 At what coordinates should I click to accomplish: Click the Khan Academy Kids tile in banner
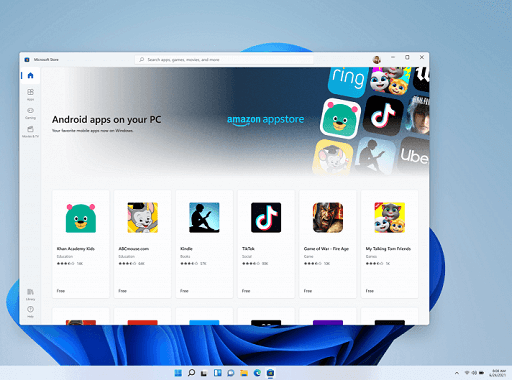click(x=340, y=119)
